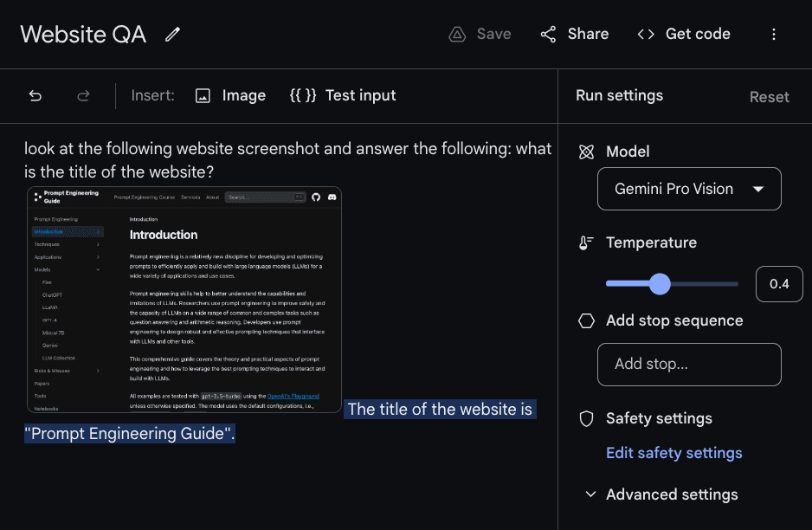Click the Get code icon
Screen dimensions: 812x530
point(646,34)
